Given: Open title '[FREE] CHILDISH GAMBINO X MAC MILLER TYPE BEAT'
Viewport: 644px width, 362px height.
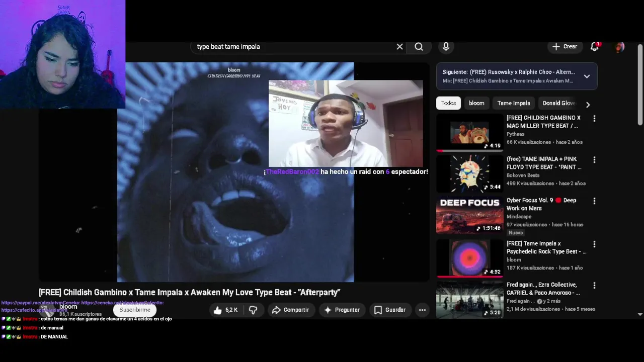Looking at the screenshot, I should 543,122.
